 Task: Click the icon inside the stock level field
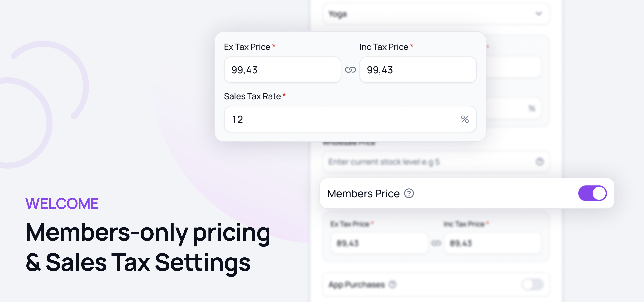point(539,162)
